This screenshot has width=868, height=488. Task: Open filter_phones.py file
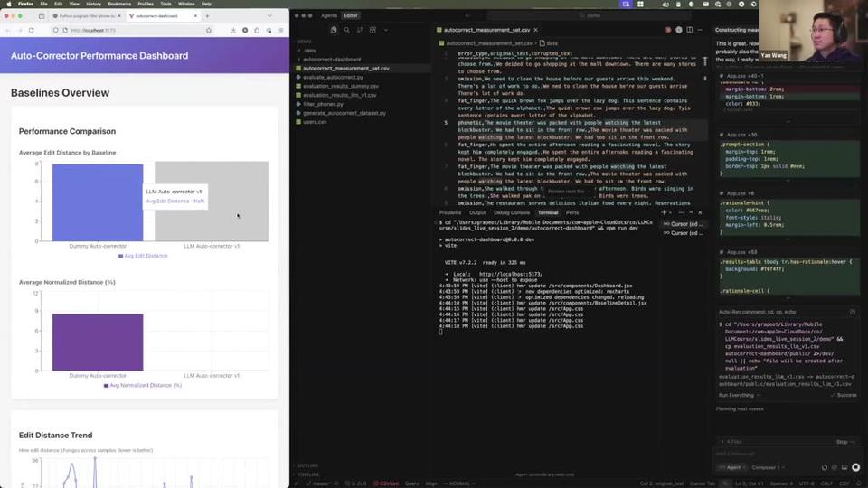(x=323, y=103)
